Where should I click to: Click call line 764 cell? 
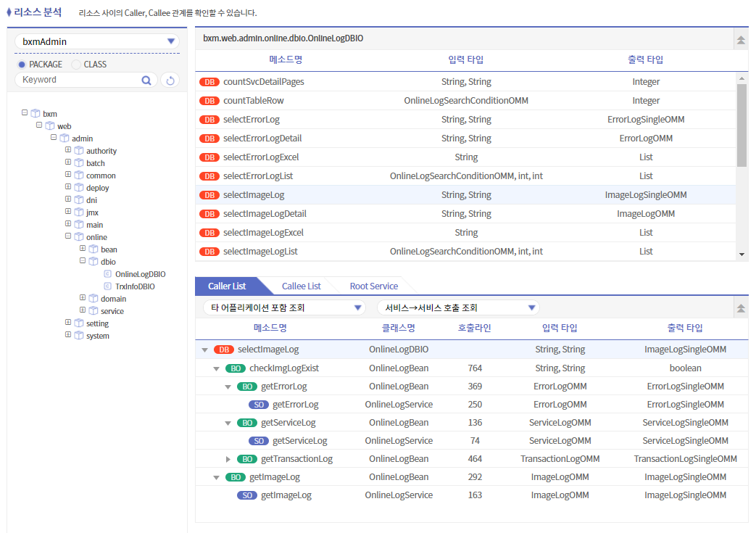pyautogui.click(x=475, y=368)
